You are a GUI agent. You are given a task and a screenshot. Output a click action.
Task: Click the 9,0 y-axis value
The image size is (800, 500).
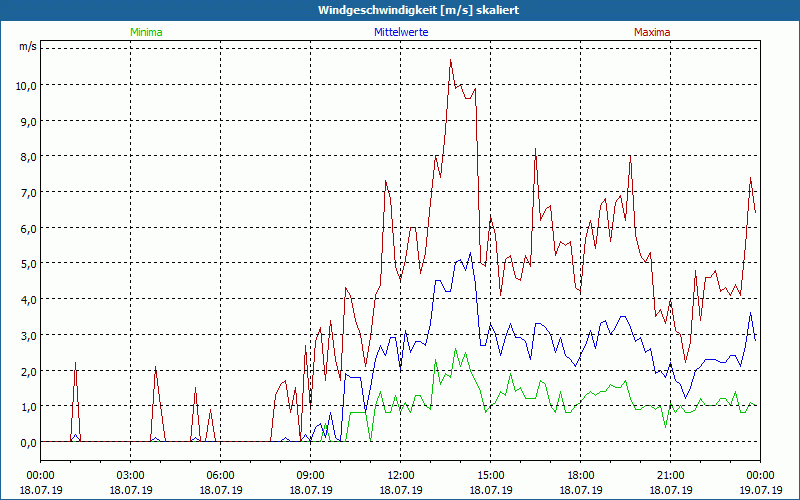coord(29,121)
